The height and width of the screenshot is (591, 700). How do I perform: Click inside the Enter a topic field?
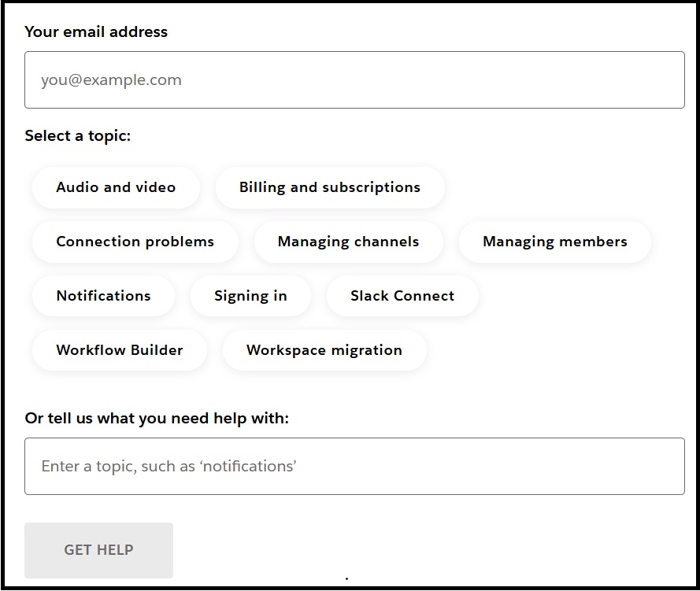click(354, 466)
